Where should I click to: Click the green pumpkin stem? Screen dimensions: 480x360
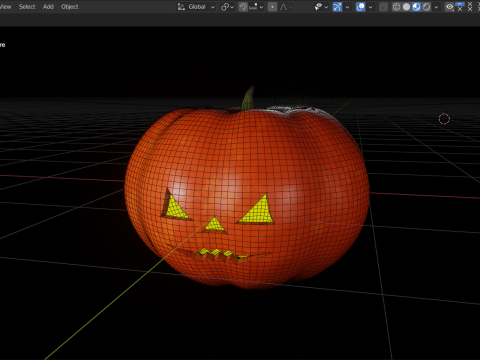[248, 99]
